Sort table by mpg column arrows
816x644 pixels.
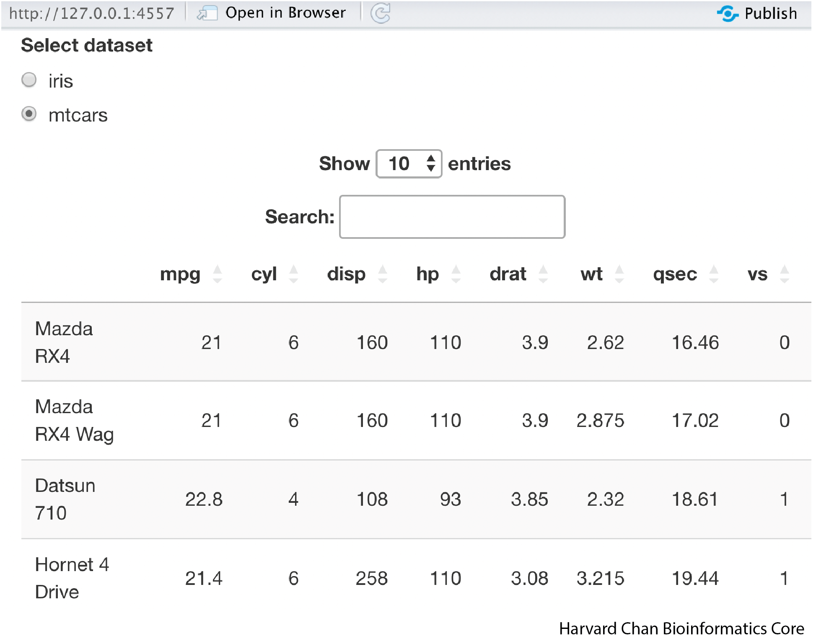coord(217,274)
